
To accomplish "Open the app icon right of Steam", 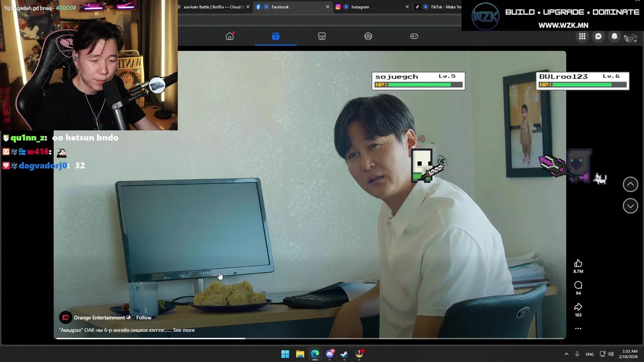I will tap(359, 354).
